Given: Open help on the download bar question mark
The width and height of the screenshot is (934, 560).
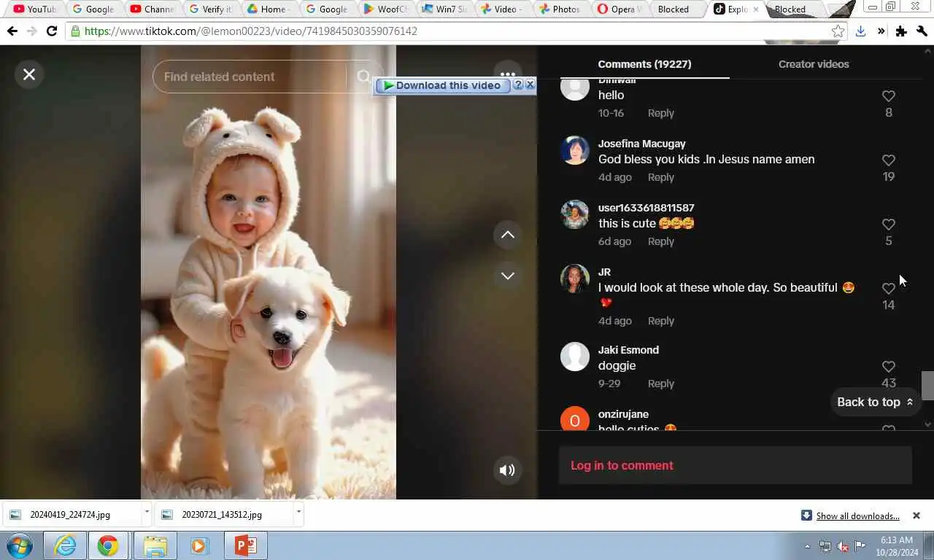Looking at the screenshot, I should click(518, 85).
